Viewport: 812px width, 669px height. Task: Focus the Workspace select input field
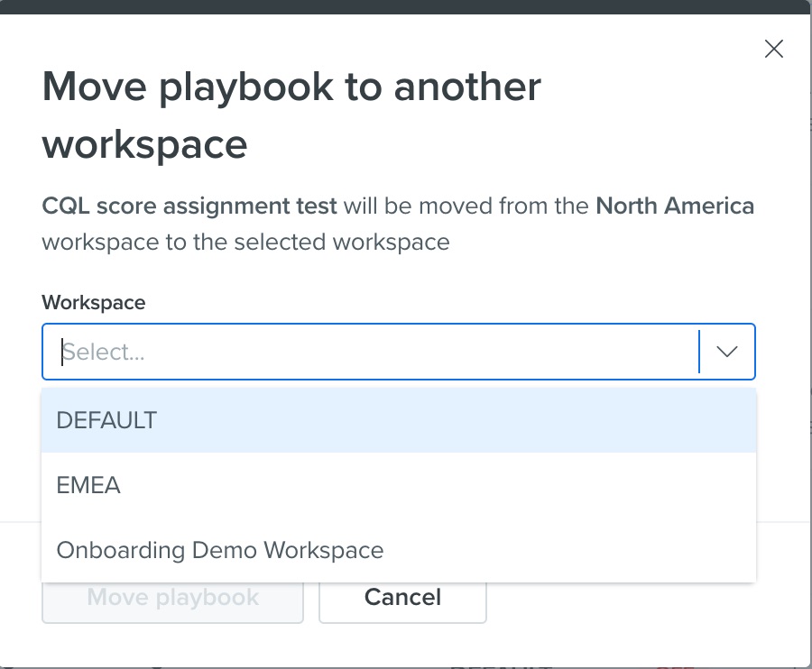click(x=399, y=352)
